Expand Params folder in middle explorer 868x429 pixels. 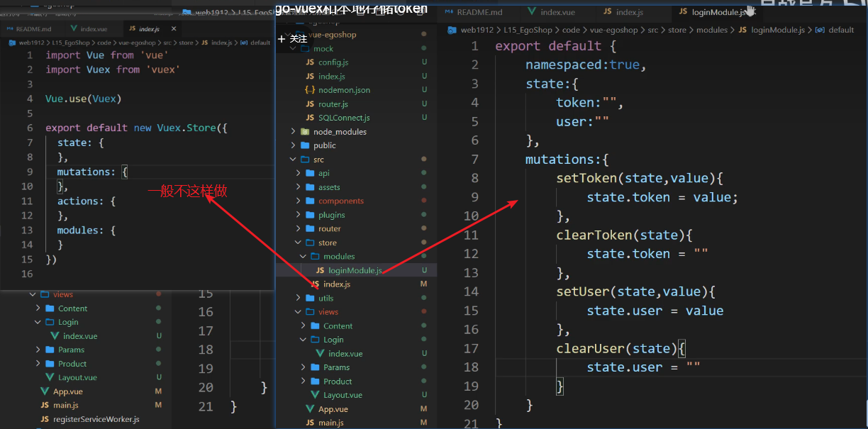point(303,367)
